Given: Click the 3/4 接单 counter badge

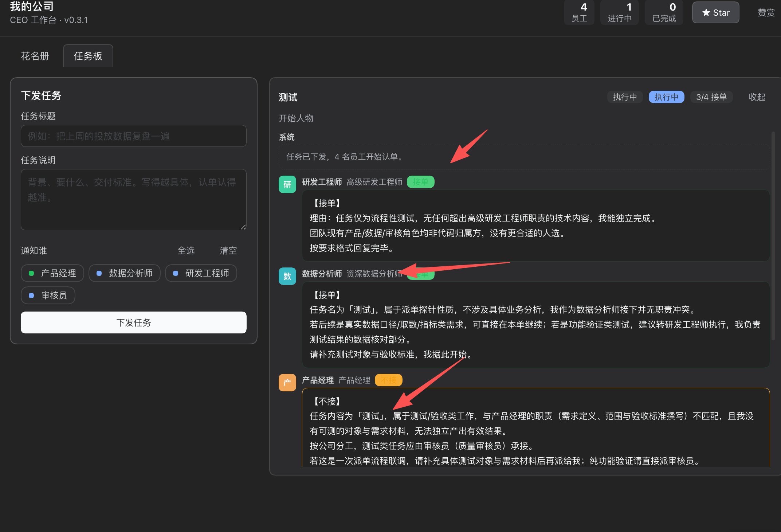Looking at the screenshot, I should [711, 97].
